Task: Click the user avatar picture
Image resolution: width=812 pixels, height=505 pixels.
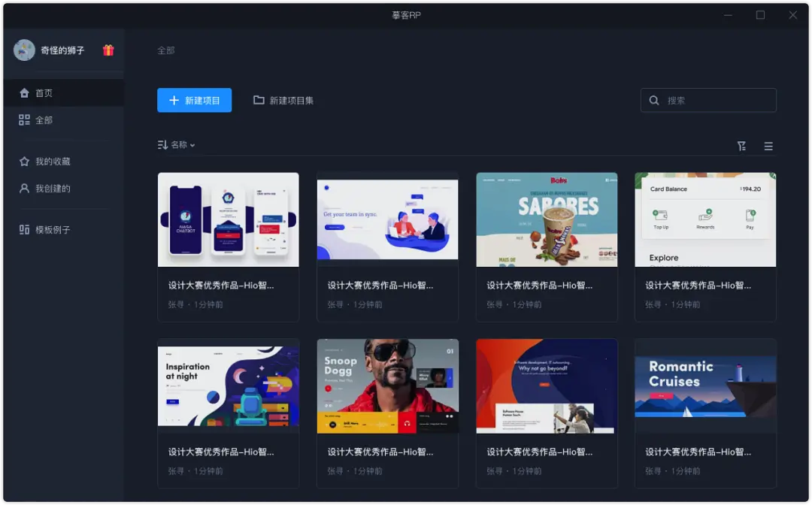Action: [x=24, y=50]
